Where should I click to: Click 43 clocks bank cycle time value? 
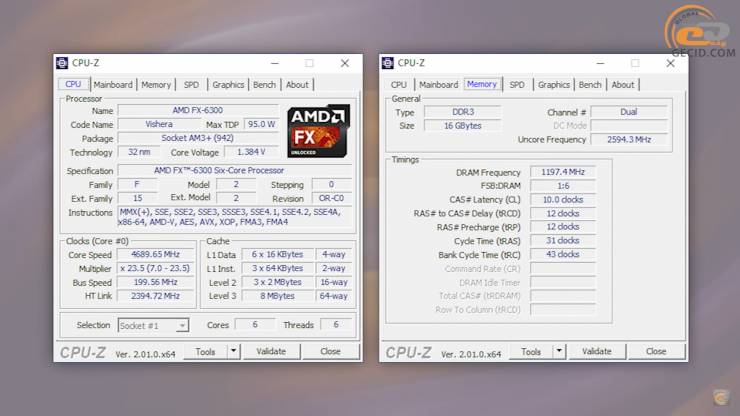tap(563, 255)
